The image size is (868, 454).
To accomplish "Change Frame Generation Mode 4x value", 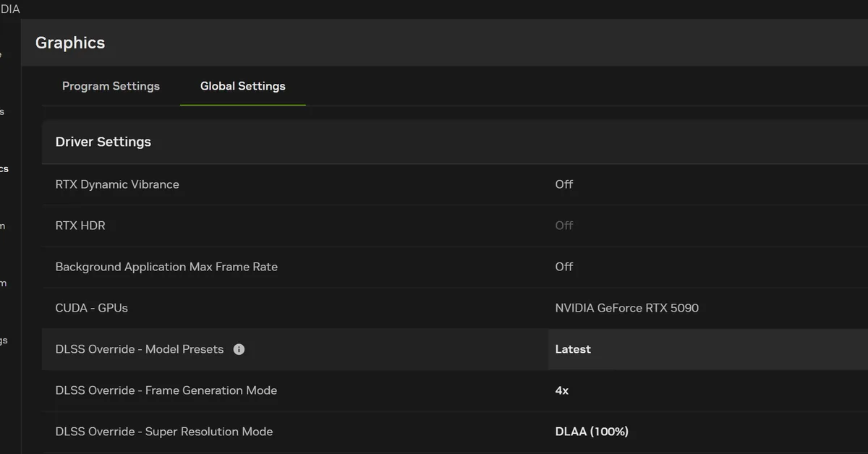I will tap(561, 390).
